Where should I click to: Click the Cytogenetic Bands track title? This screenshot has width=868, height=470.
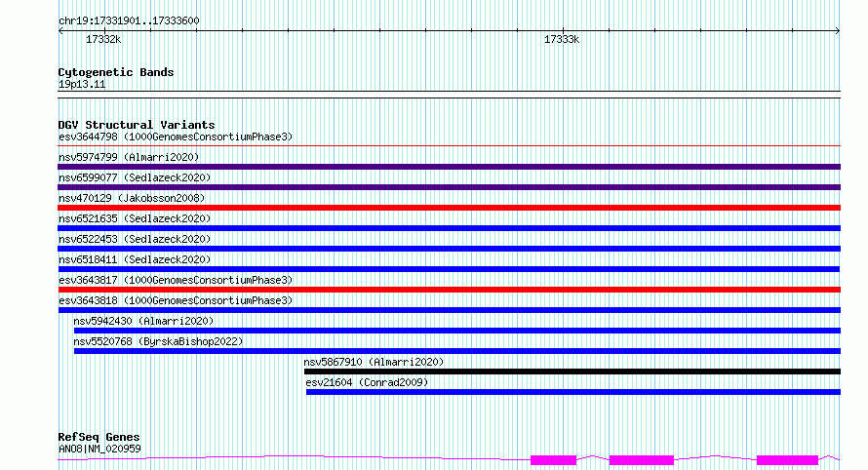[116, 72]
